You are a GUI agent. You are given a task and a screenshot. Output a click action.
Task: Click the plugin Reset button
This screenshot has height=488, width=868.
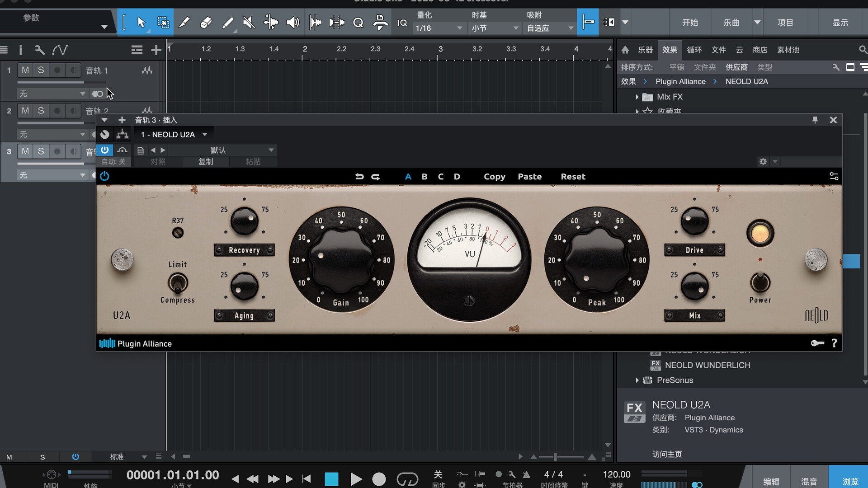tap(573, 177)
